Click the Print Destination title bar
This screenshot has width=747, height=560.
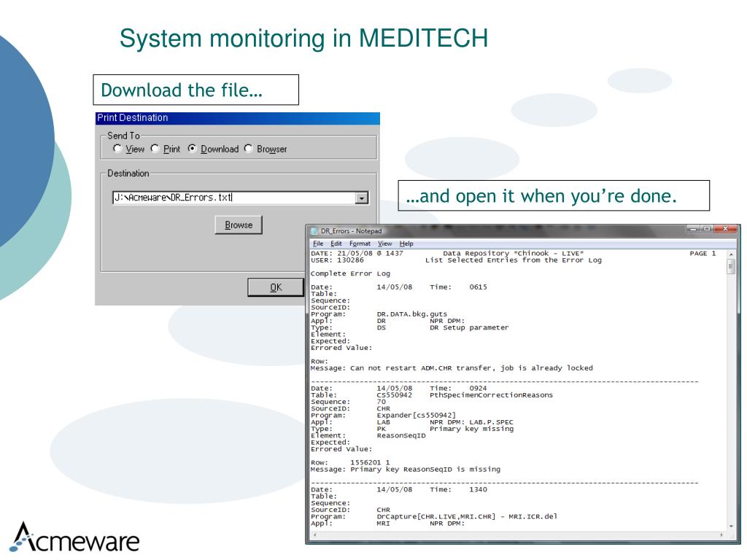[x=237, y=118]
